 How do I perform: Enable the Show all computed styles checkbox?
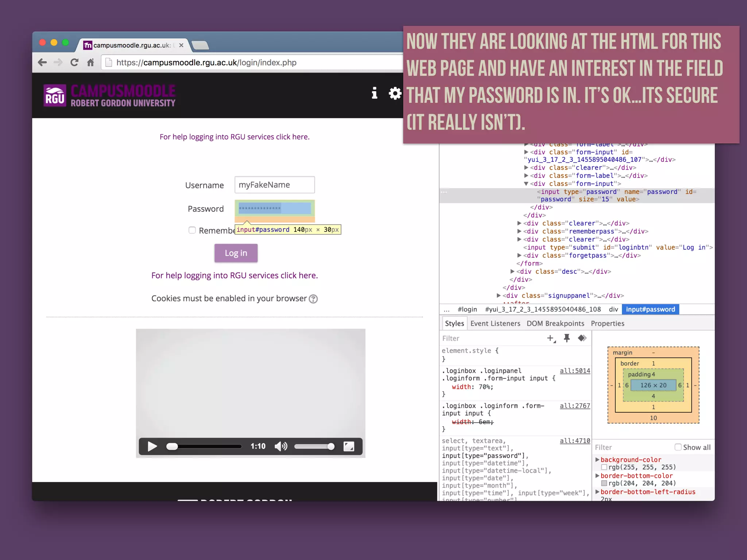tap(678, 447)
